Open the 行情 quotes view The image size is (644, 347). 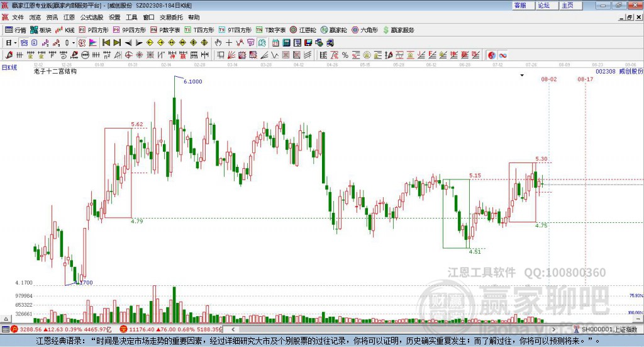click(16, 30)
